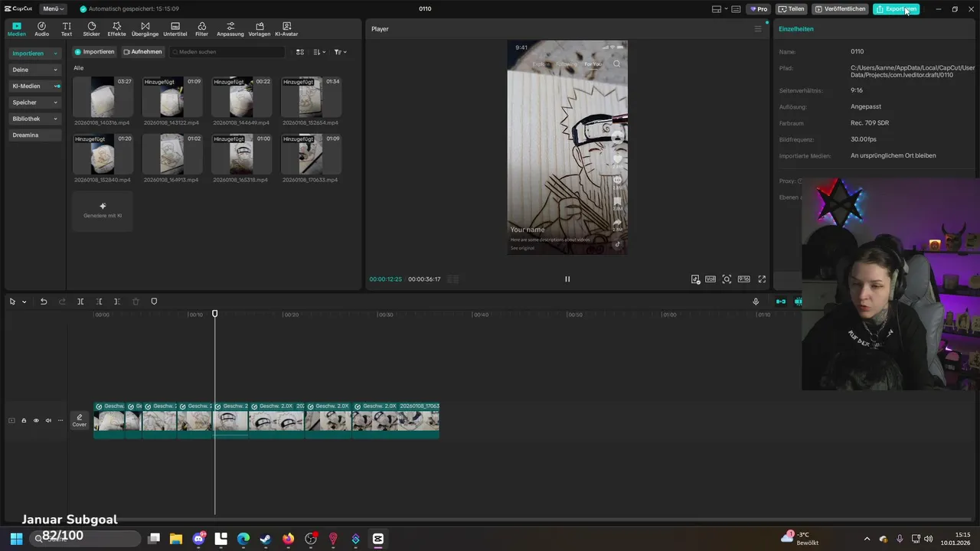Open the Filter tab
This screenshot has height=551, width=980.
[x=201, y=29]
